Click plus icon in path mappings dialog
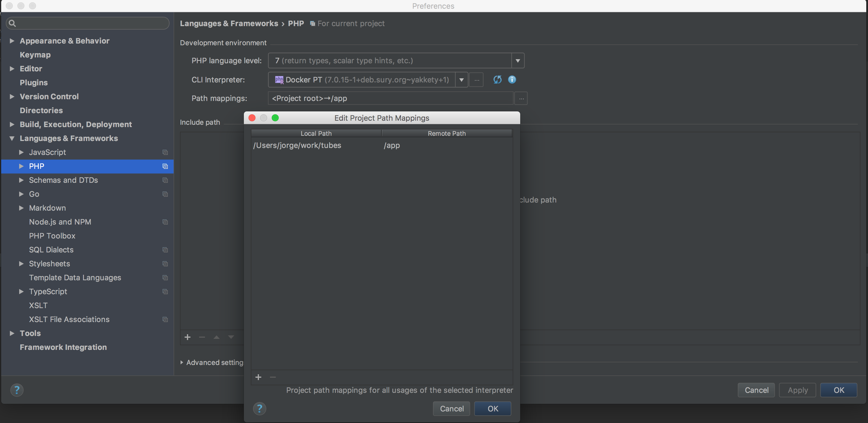 (x=258, y=377)
